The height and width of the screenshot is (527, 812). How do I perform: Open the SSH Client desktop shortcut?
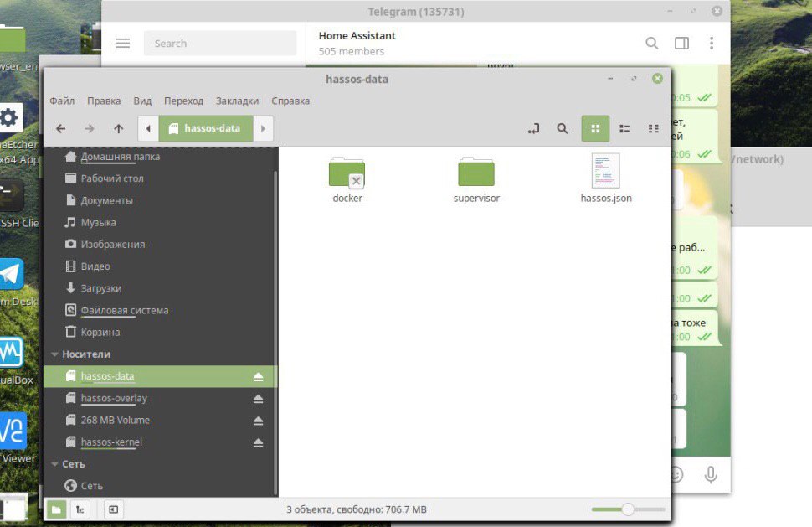point(13,204)
